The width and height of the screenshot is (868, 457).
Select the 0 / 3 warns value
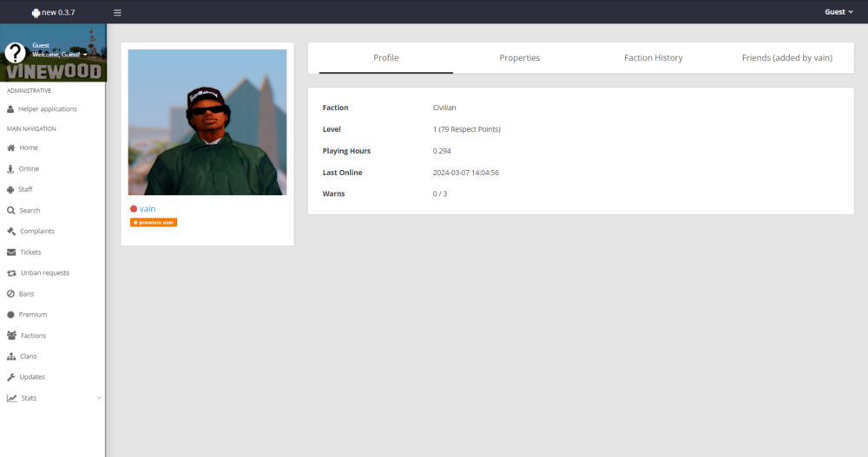pos(440,193)
